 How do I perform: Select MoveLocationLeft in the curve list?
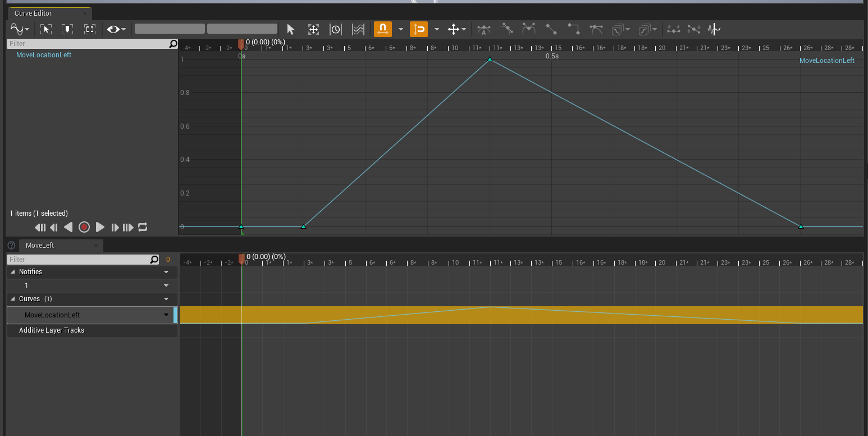click(44, 55)
